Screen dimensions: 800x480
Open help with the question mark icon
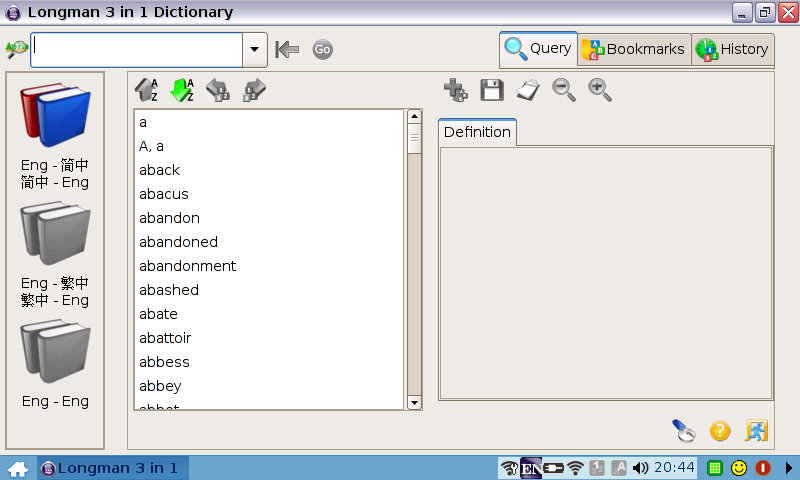(720, 432)
